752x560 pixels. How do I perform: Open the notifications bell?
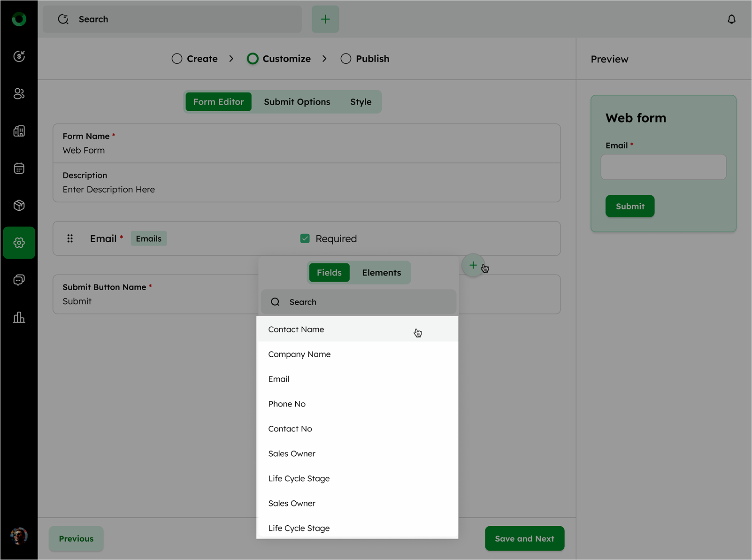pyautogui.click(x=731, y=19)
